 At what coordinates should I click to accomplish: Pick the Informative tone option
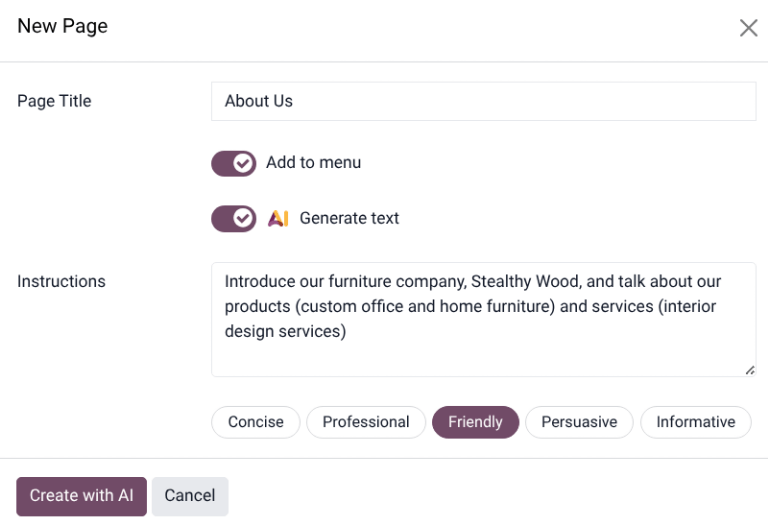[x=695, y=422]
